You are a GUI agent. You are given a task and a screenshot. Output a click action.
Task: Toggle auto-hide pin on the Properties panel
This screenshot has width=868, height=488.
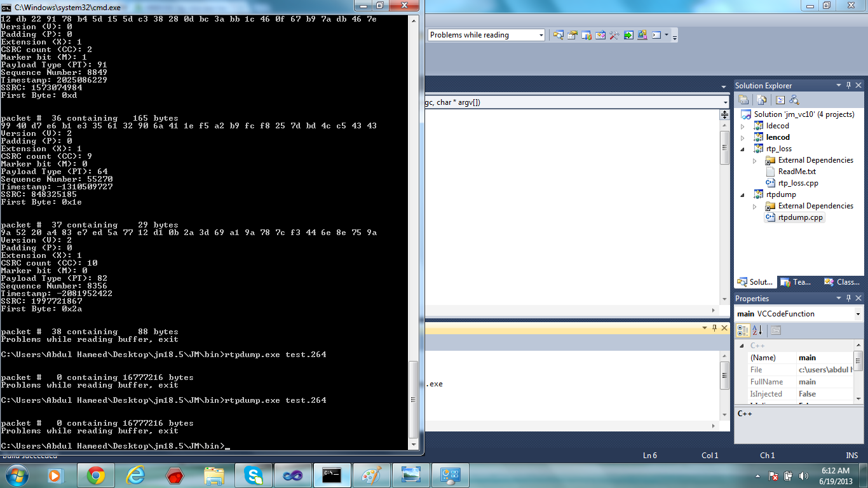848,299
